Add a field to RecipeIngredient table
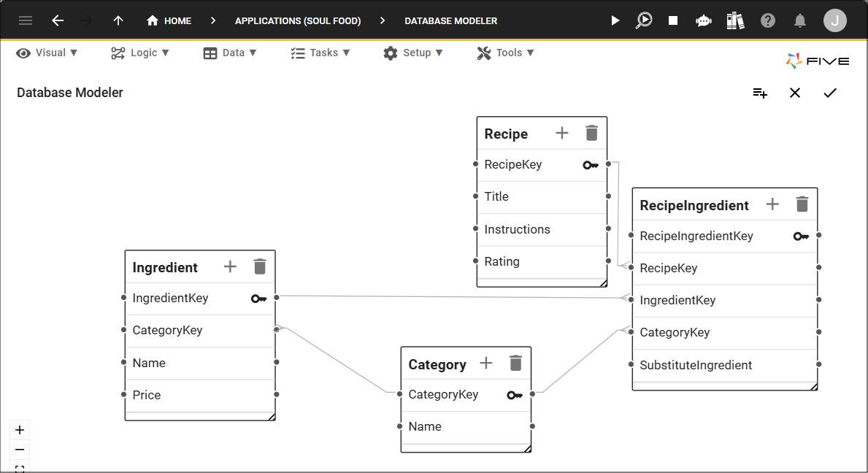 [x=772, y=204]
